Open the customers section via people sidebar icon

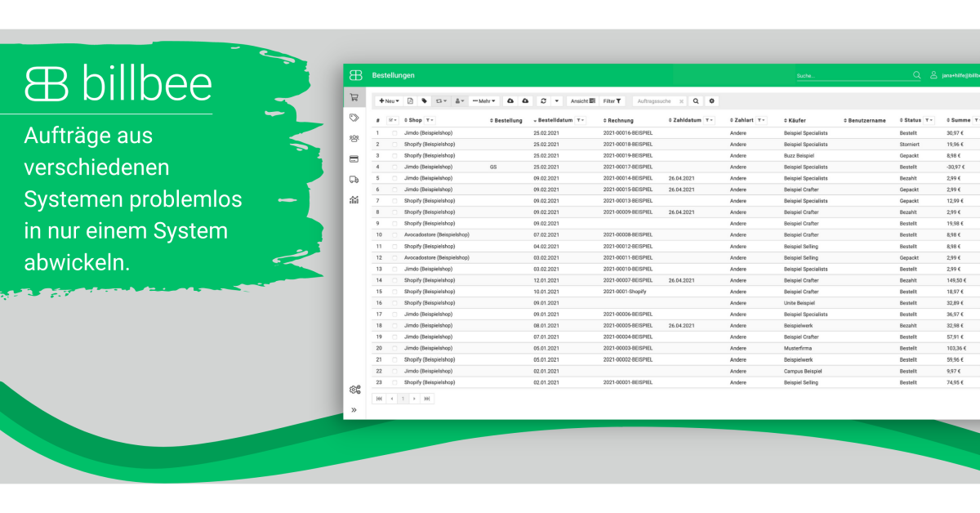[x=354, y=138]
